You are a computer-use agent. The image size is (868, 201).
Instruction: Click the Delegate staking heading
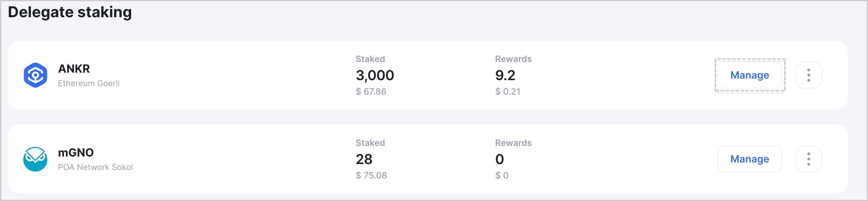pos(70,12)
